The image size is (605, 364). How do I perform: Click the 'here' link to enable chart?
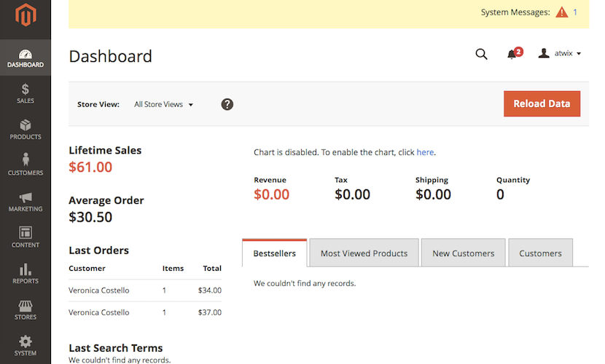click(425, 153)
